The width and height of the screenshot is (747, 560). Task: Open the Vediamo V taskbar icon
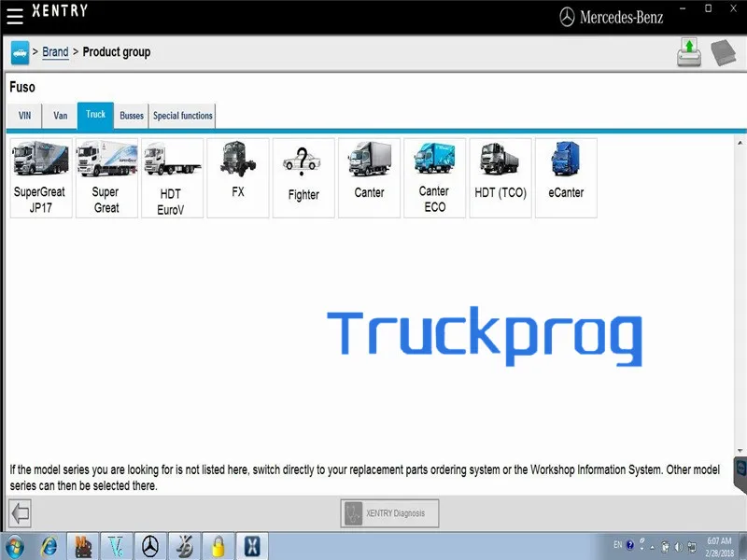(x=117, y=547)
